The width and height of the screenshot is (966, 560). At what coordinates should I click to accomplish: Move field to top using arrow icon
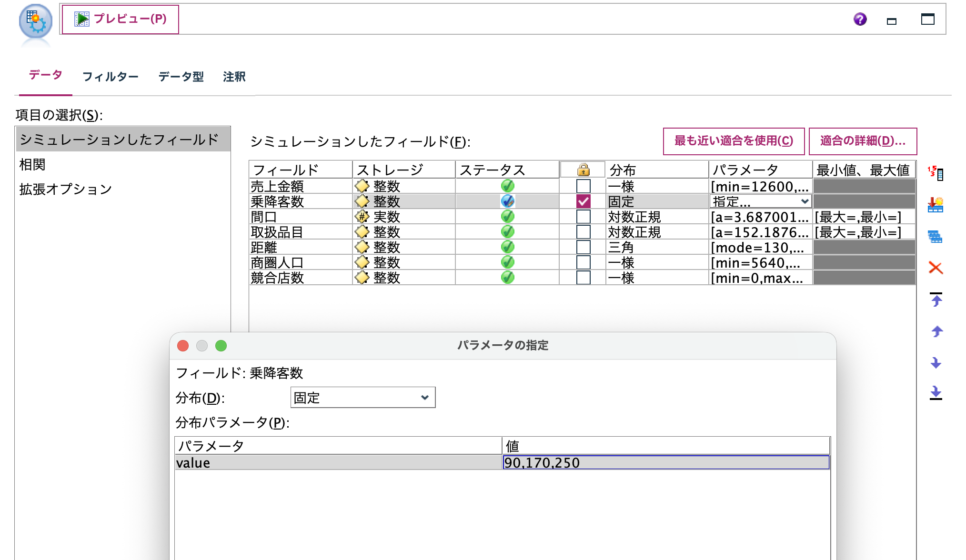coord(935,300)
